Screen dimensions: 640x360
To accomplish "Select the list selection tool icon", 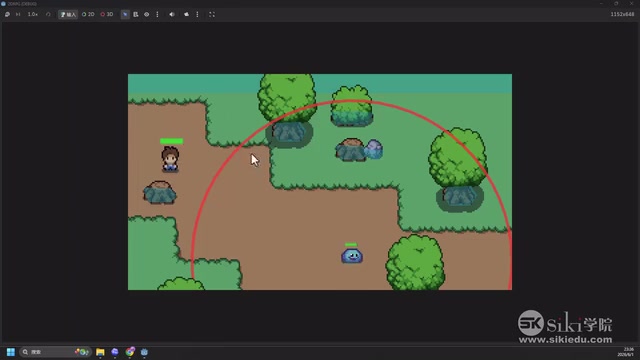I will tap(136, 14).
